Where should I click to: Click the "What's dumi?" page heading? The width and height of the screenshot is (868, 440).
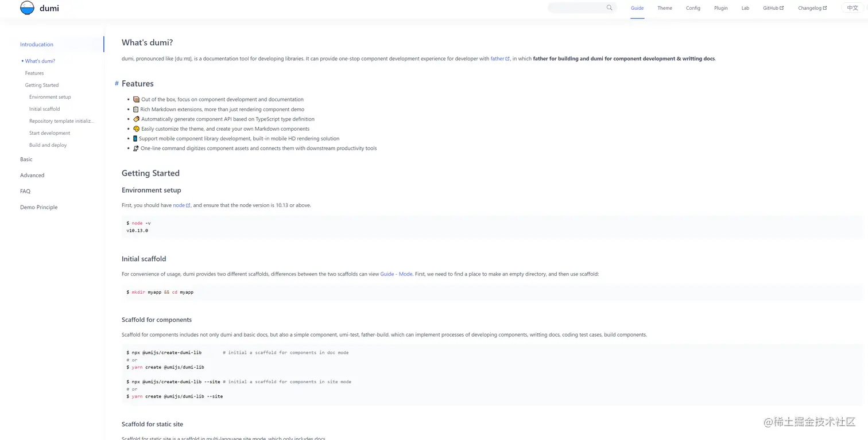[147, 42]
